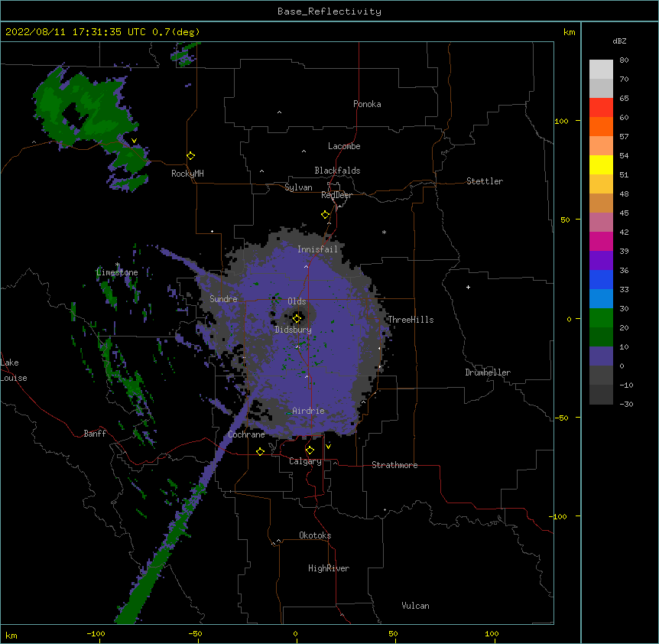Screen dimensions: 659x644
Task: Click the Okotoks label
Action: point(315,535)
